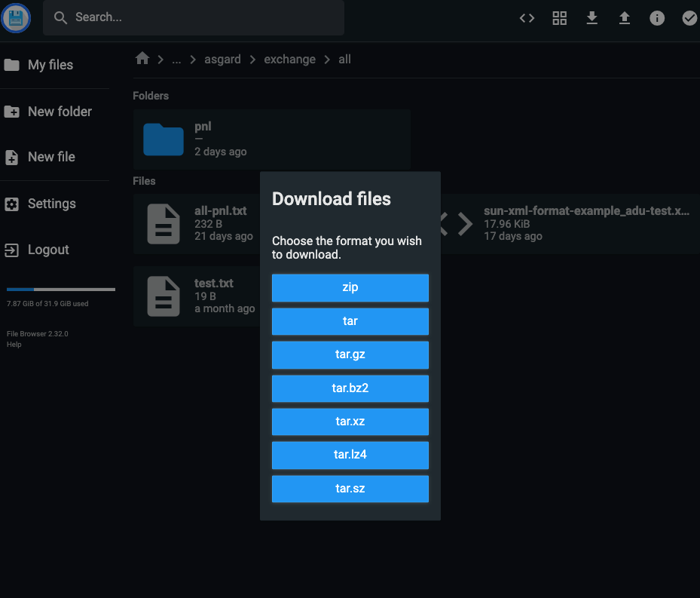This screenshot has width=700, height=598.
Task: Pick the tar.sz format option
Action: 350,489
